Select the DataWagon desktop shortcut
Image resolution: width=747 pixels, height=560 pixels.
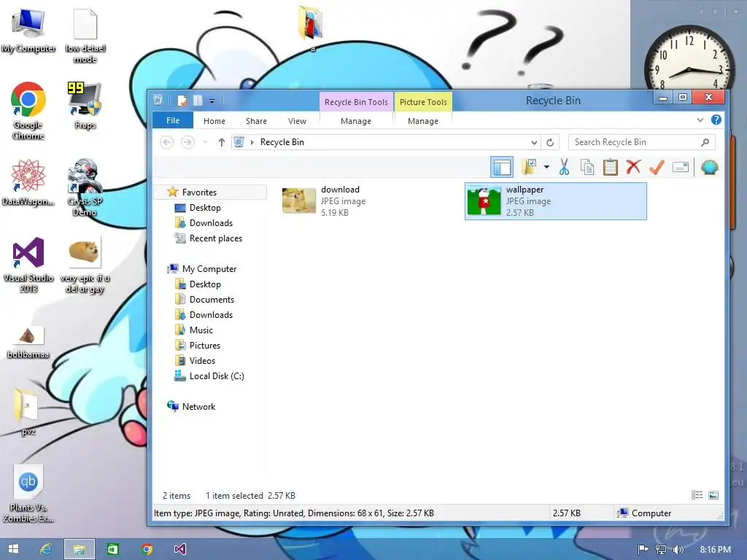(x=28, y=183)
